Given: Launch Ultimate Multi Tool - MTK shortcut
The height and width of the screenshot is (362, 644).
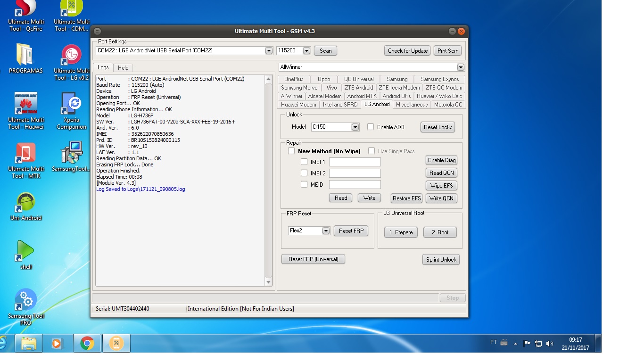Looking at the screenshot, I should [x=26, y=161].
